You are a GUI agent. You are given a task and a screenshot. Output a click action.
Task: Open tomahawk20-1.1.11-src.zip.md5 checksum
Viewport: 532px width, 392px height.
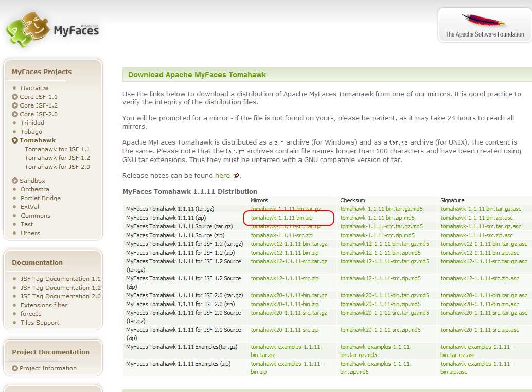coord(380,330)
